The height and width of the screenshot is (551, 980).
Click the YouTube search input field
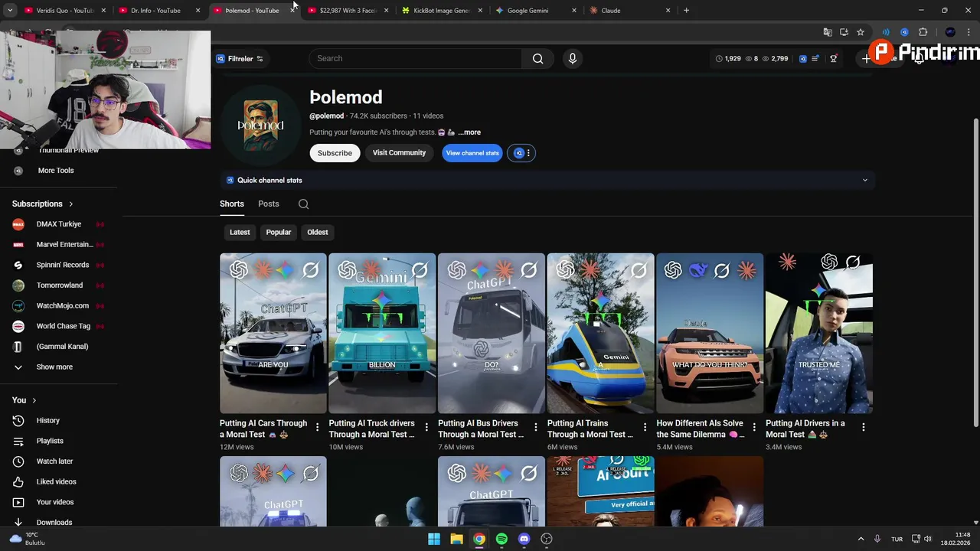(x=417, y=58)
